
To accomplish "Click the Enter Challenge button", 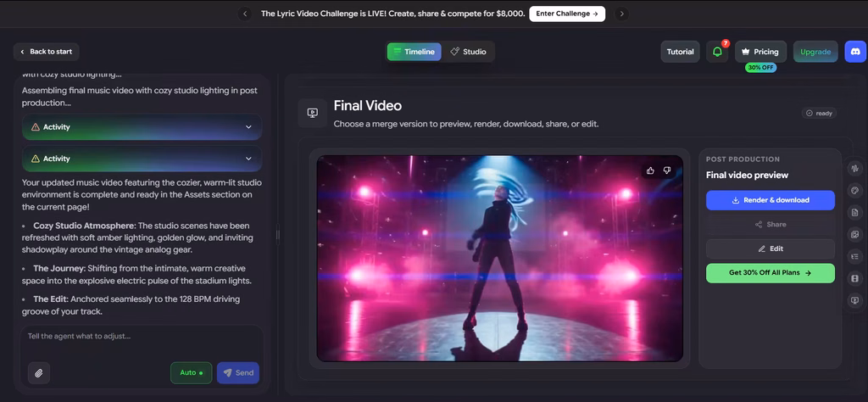I will tap(567, 14).
